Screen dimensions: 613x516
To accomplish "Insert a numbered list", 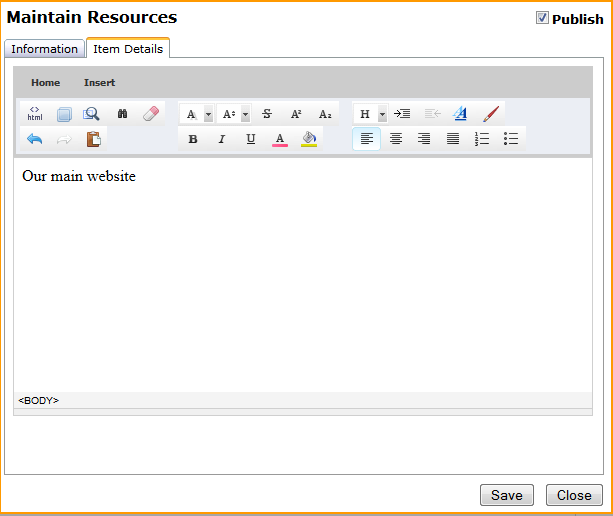I will [x=482, y=139].
